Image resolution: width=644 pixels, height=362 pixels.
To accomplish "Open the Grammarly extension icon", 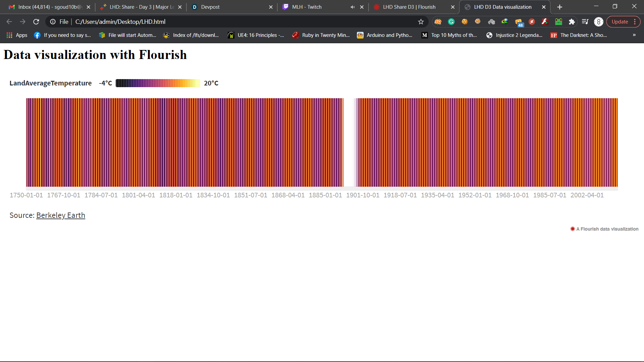I will 451,21.
